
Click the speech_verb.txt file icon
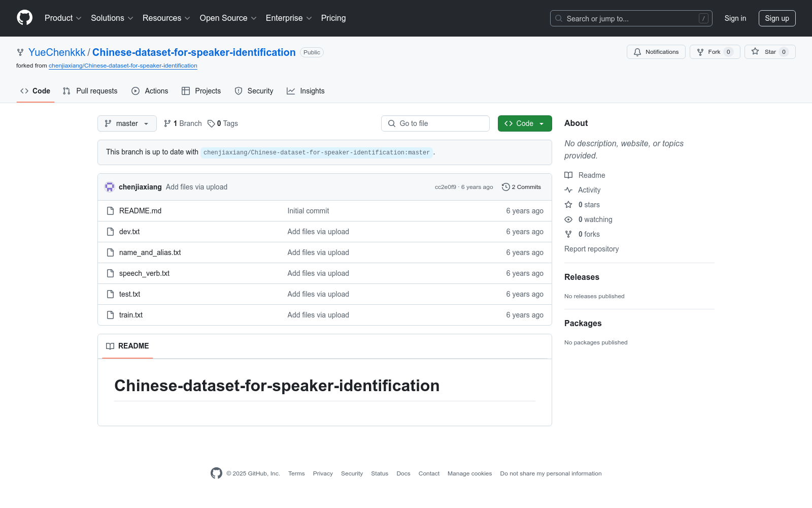[110, 273]
